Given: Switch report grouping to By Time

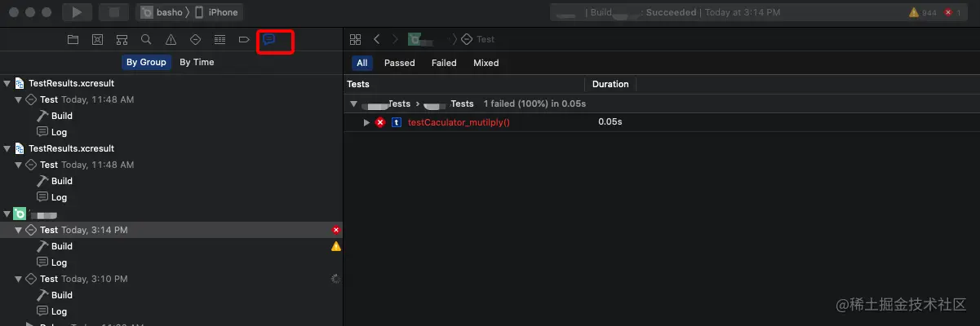Looking at the screenshot, I should 197,62.
